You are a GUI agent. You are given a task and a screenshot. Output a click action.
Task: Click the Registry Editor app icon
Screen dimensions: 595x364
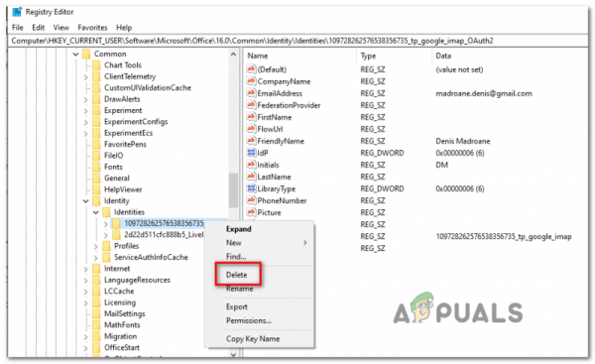[17, 12]
